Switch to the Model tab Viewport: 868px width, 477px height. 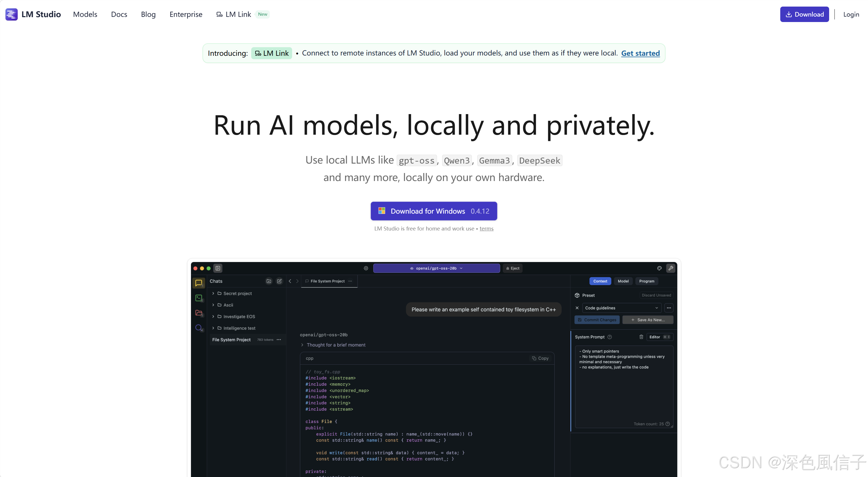(623, 281)
